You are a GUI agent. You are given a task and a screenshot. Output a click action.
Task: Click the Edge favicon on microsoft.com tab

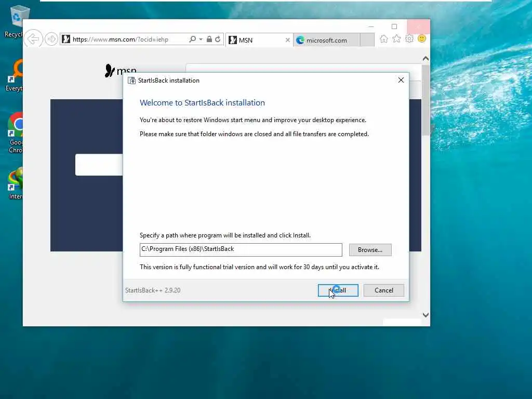click(x=300, y=40)
